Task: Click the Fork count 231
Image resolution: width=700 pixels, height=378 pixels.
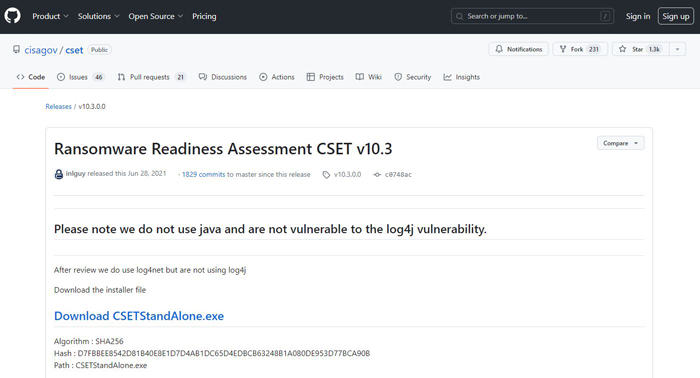Action: pyautogui.click(x=593, y=49)
